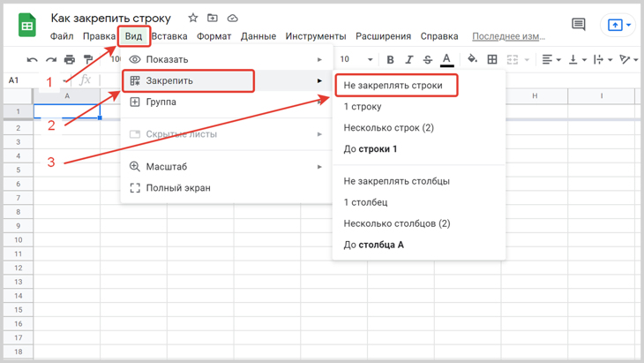The image size is (644, 363).
Task: Open the Закрепить submenu arrow
Action: point(319,80)
